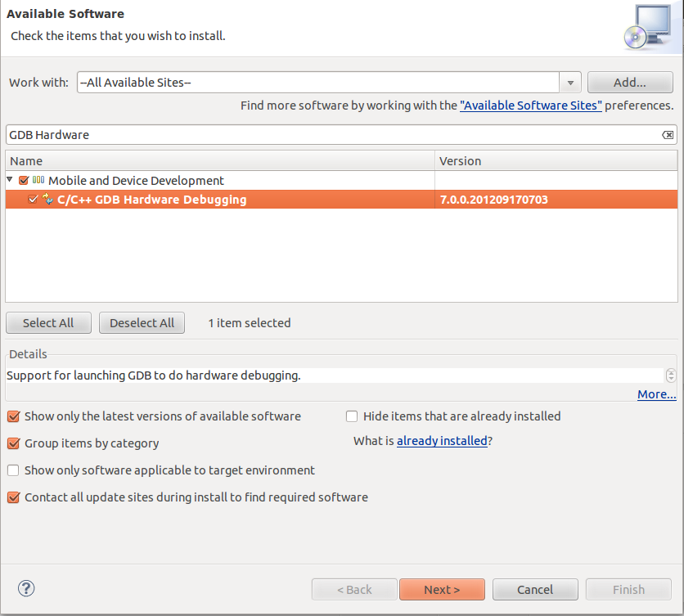This screenshot has height=616, width=684.
Task: Click the Add... site button
Action: tap(630, 83)
